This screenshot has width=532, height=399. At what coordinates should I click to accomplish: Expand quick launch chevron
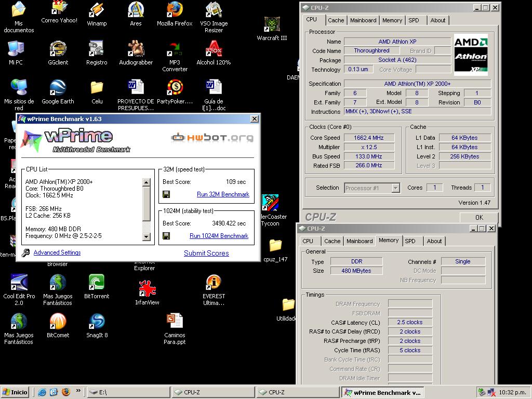[78, 391]
